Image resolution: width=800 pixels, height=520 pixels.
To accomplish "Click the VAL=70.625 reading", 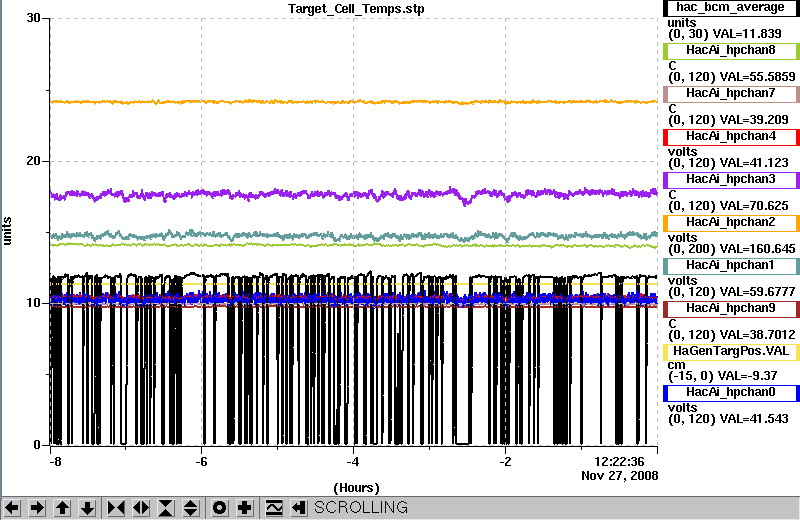I will [754, 206].
